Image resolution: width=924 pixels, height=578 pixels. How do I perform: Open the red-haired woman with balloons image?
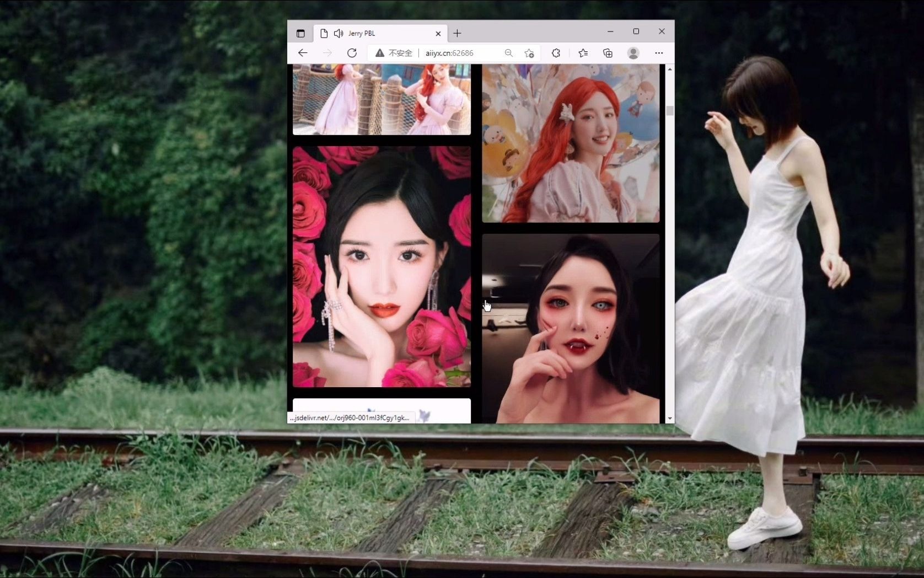[x=571, y=143]
